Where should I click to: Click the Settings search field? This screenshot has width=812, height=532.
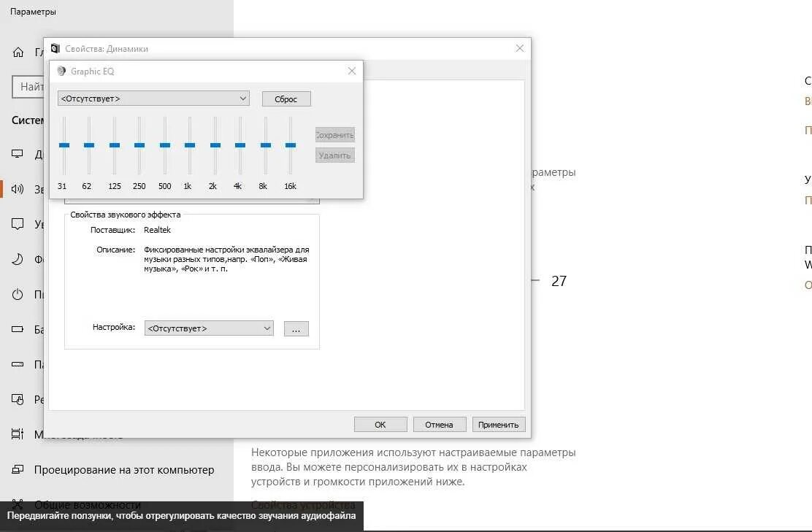coord(28,86)
